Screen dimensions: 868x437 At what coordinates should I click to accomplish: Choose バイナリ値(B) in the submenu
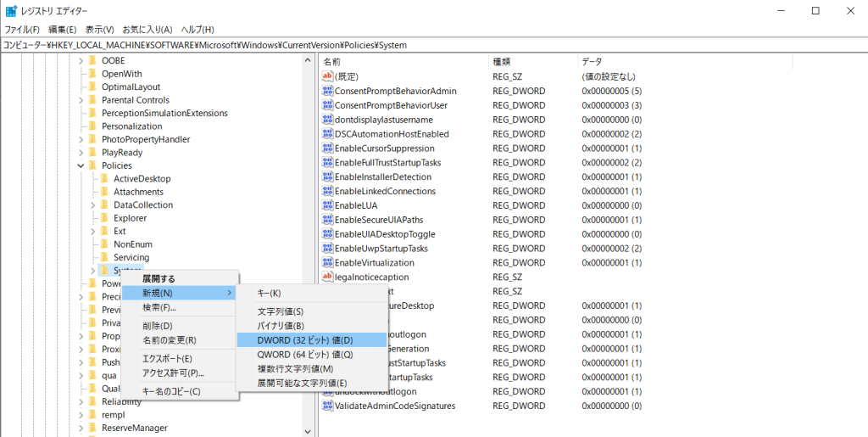click(x=311, y=326)
